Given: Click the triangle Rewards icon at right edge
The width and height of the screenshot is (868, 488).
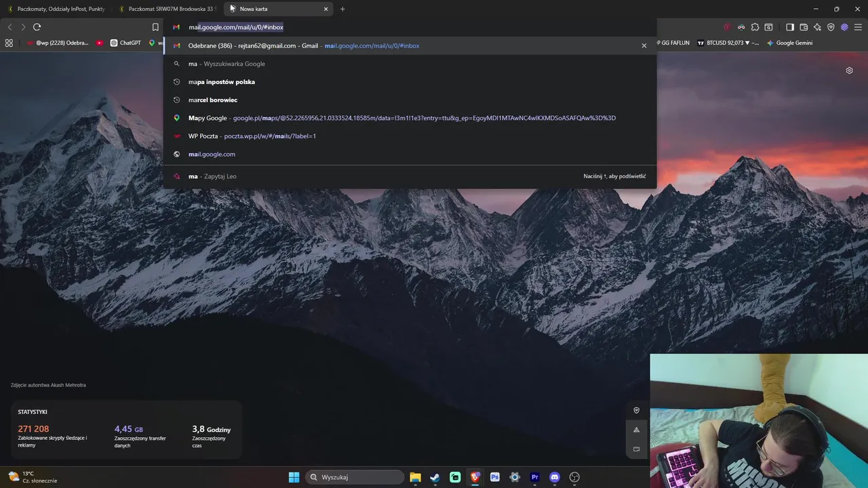Looking at the screenshot, I should (636, 430).
